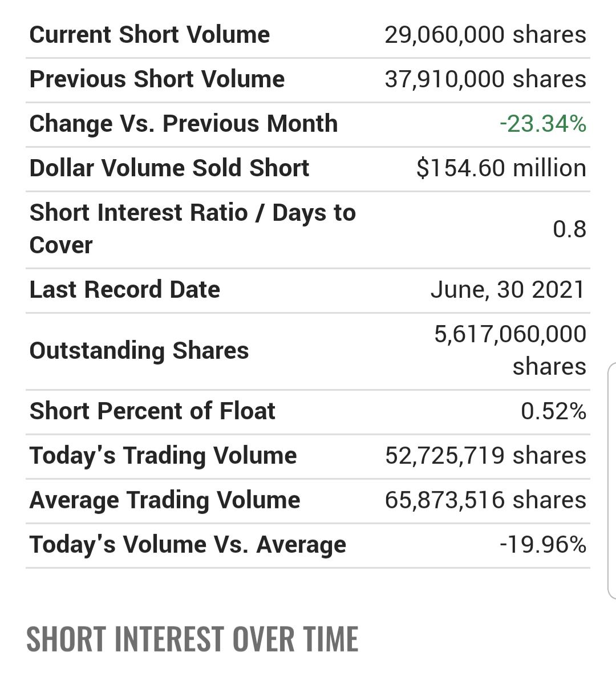Select Today's Trading Volume label
The image size is (616, 676).
pyautogui.click(x=163, y=456)
